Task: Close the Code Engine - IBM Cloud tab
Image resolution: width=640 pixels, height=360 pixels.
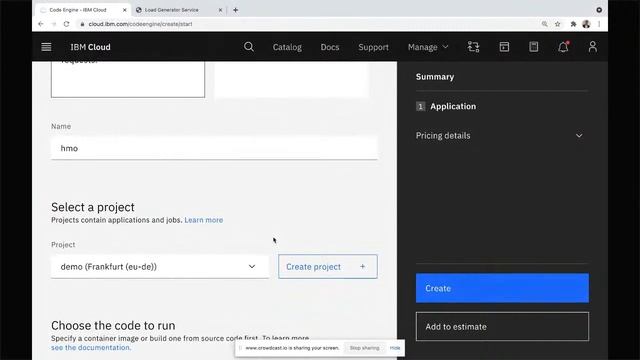Action: pyautogui.click(x=124, y=10)
